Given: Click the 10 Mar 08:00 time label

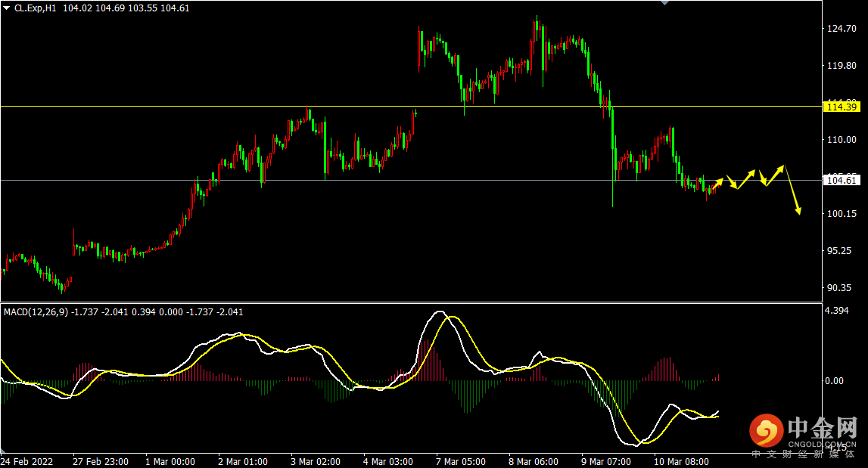Looking at the screenshot, I should tap(681, 461).
